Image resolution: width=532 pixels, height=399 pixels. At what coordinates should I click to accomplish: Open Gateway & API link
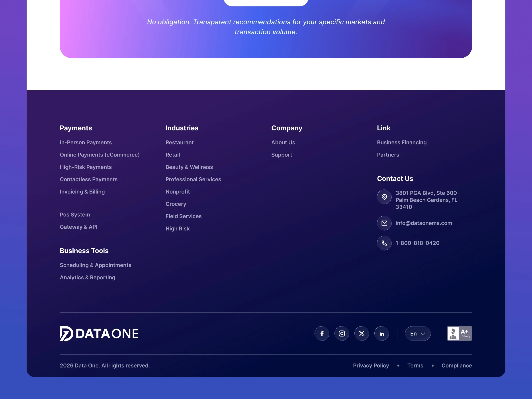(79, 227)
